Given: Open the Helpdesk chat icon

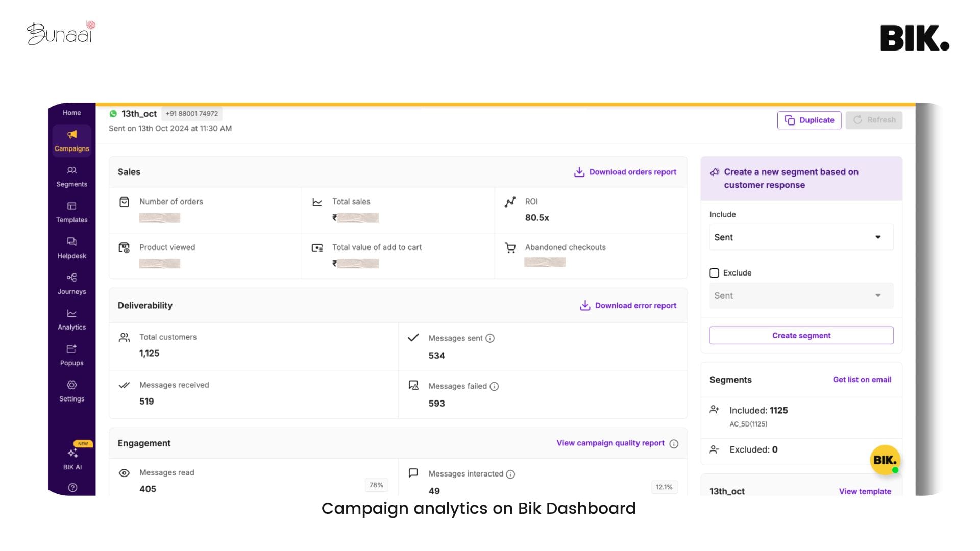Looking at the screenshot, I should 71,241.
